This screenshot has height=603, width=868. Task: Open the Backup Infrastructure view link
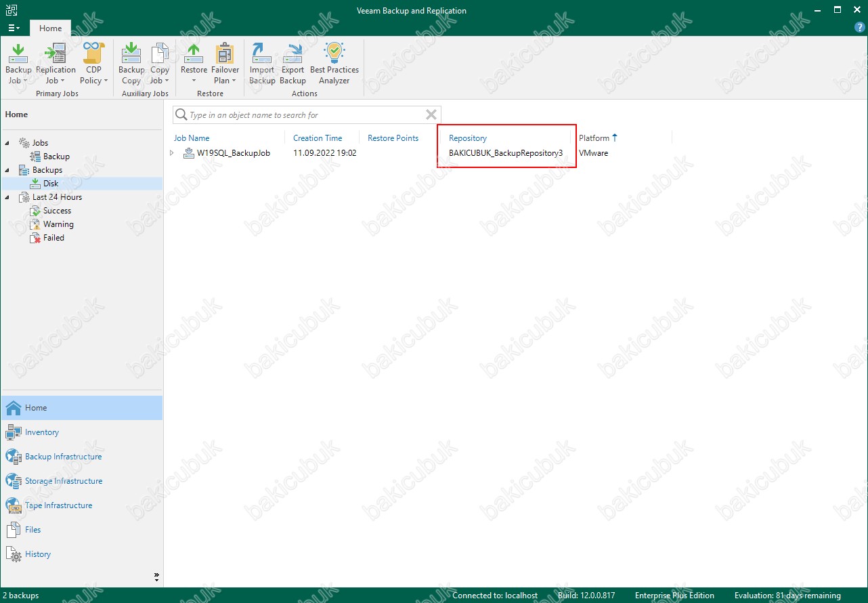pyautogui.click(x=64, y=457)
